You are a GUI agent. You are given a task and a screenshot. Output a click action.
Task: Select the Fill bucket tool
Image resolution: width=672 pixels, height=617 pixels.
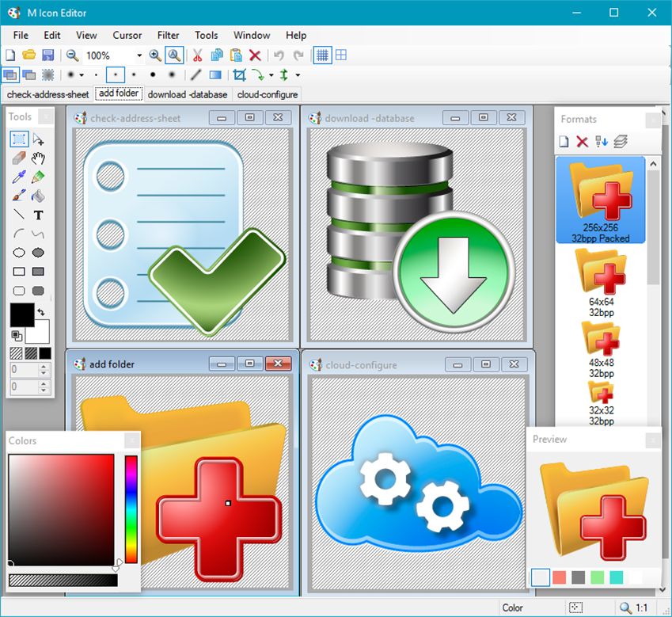pyautogui.click(x=38, y=196)
